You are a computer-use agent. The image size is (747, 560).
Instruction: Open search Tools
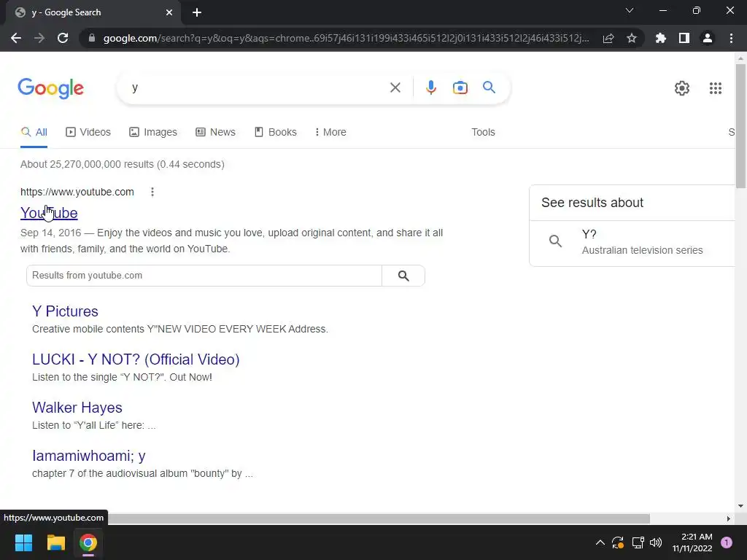[x=483, y=133]
